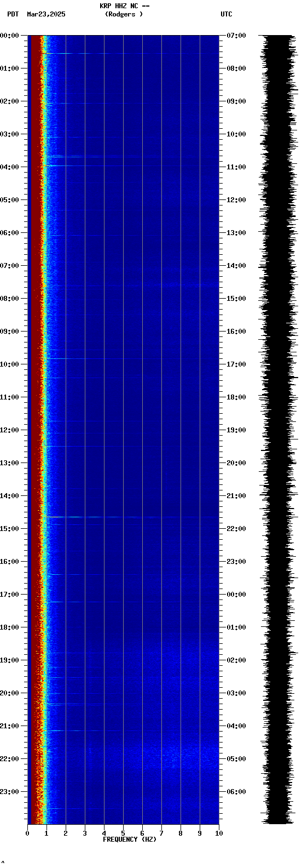This screenshot has height=868, width=302.
Task: Click the station title 'KRP HHZ NC --'
Action: [124, 6]
